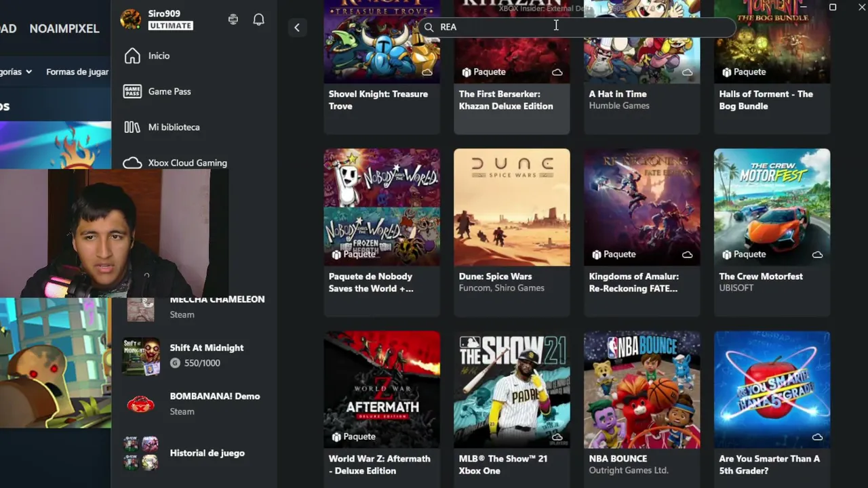Click the Outright Games Ltd. publisher text
Screen dimensions: 868x488
coord(629,470)
